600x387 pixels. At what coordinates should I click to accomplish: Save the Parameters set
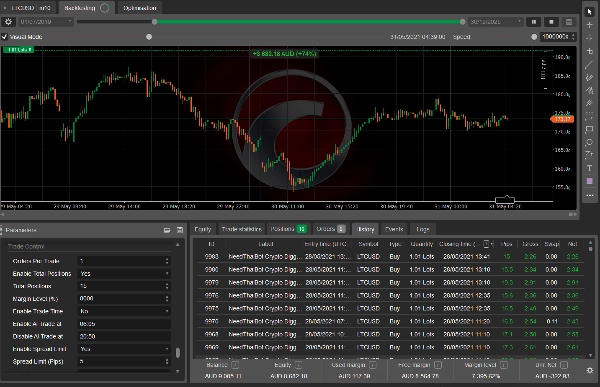click(x=180, y=230)
